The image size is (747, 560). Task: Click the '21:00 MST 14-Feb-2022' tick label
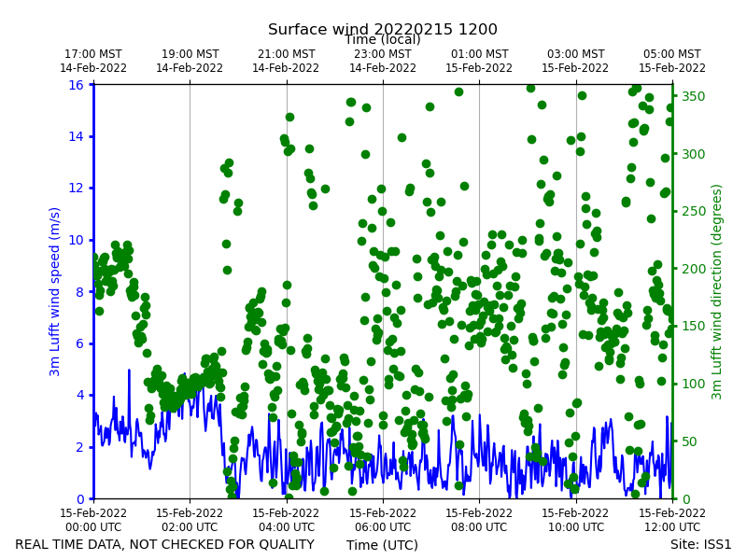286,61
